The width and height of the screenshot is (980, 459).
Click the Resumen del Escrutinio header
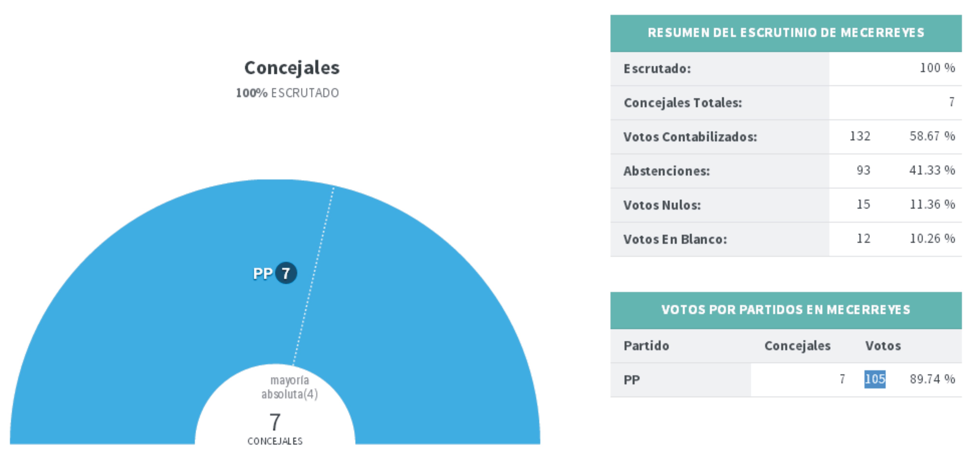(x=786, y=33)
